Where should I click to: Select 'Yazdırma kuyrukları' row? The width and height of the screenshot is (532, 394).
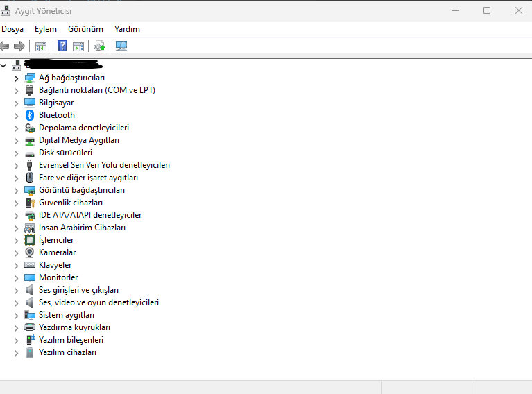74,327
